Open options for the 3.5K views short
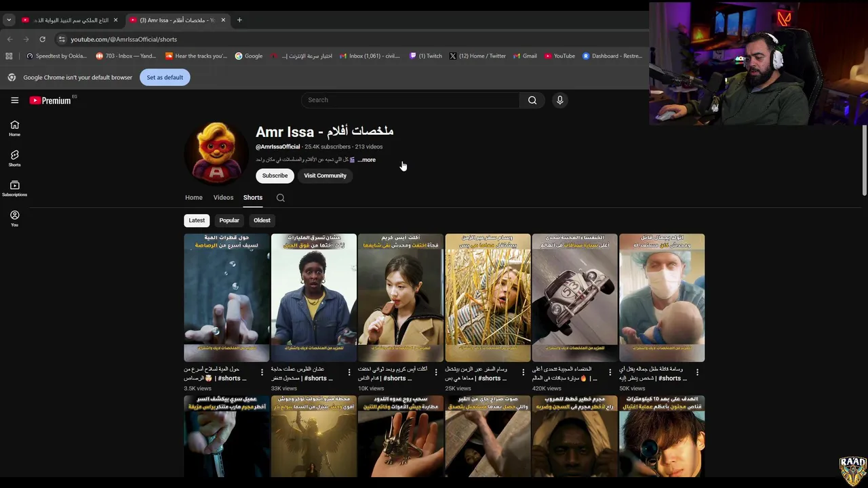Image resolution: width=868 pixels, height=488 pixels. click(x=262, y=372)
